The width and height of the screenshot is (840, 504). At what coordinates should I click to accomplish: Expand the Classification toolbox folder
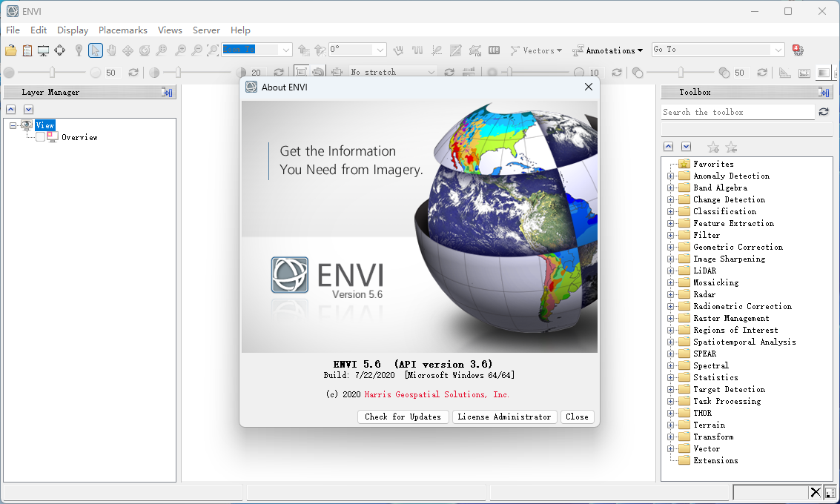670,211
